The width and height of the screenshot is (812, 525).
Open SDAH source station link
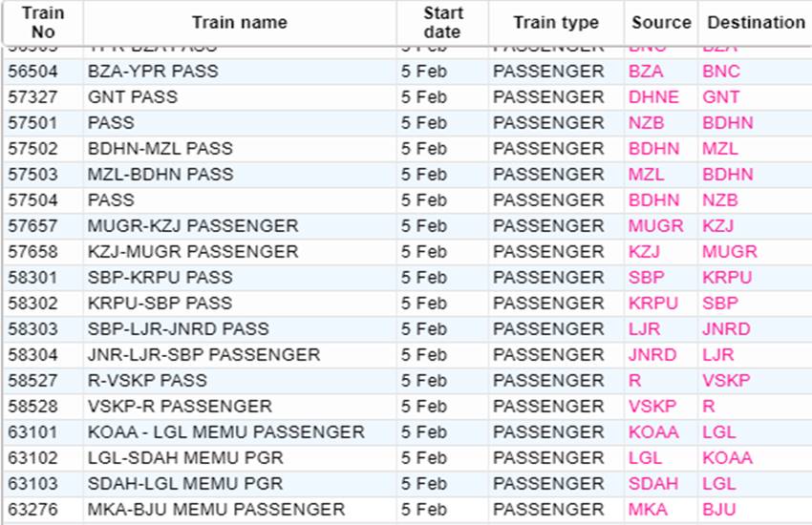click(x=653, y=484)
